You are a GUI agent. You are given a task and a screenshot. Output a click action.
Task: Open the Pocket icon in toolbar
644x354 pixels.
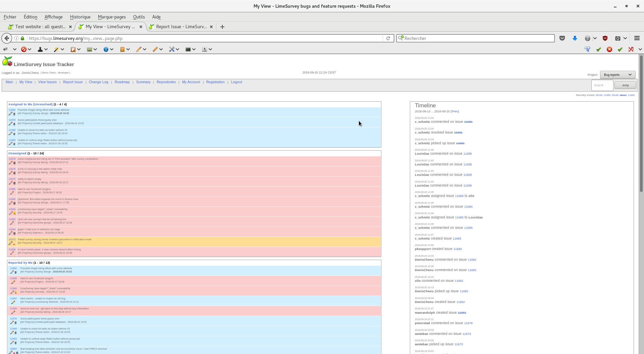click(x=562, y=38)
